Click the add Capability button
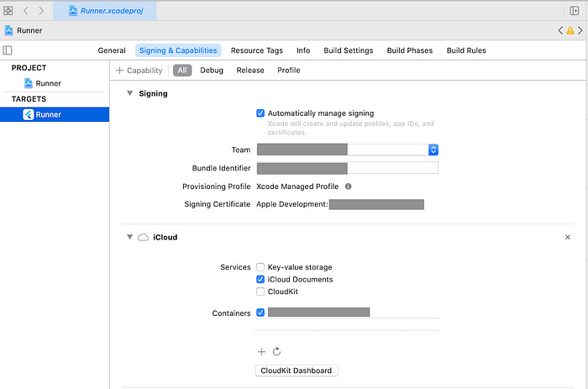The image size is (588, 389). click(139, 71)
